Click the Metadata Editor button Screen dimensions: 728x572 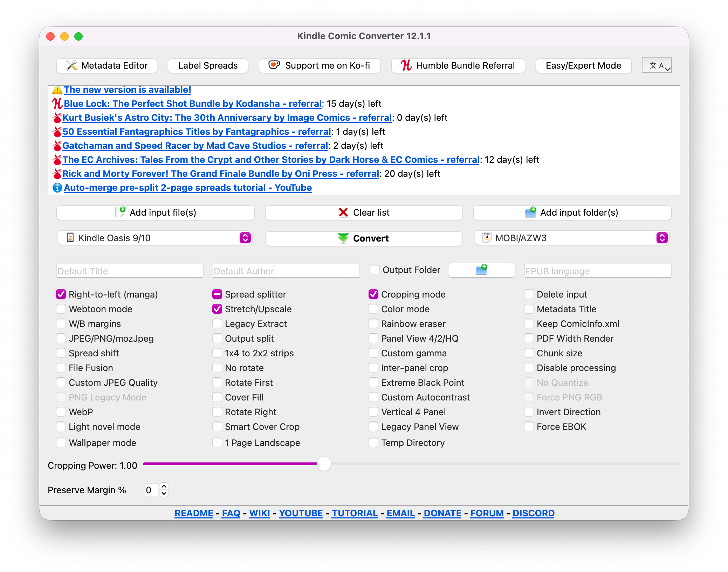coord(107,65)
